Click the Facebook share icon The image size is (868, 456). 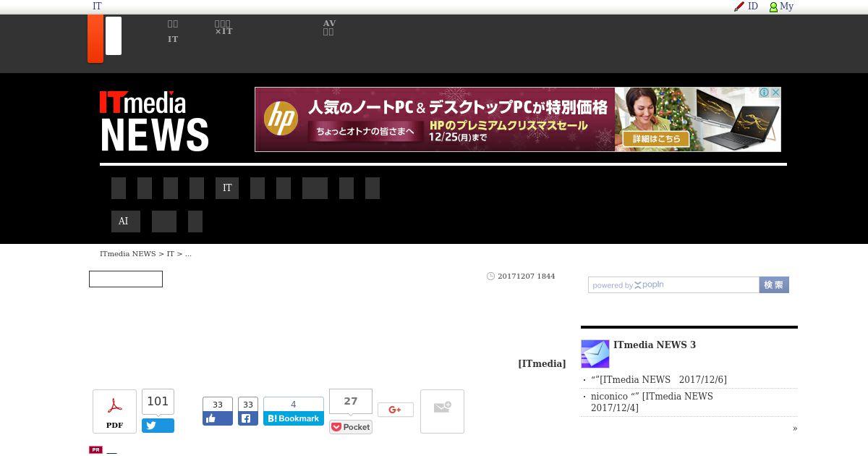248,418
